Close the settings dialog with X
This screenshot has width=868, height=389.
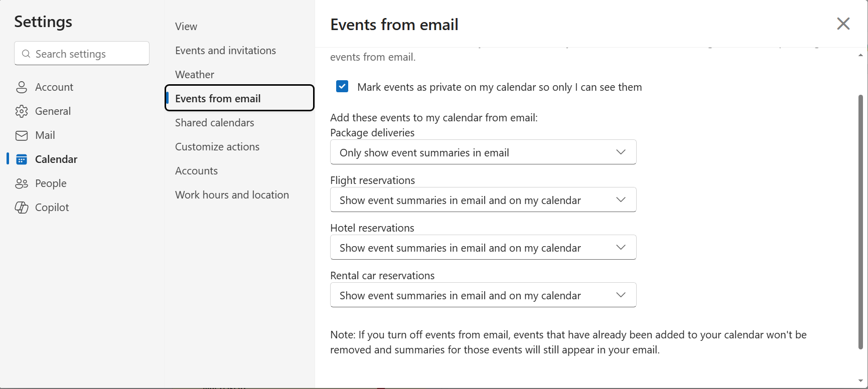pyautogui.click(x=843, y=24)
